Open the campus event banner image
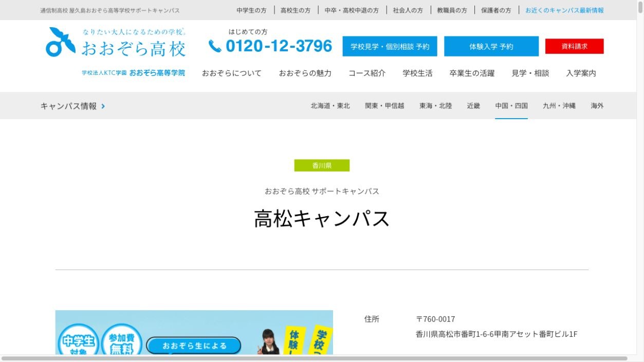 pyautogui.click(x=194, y=332)
